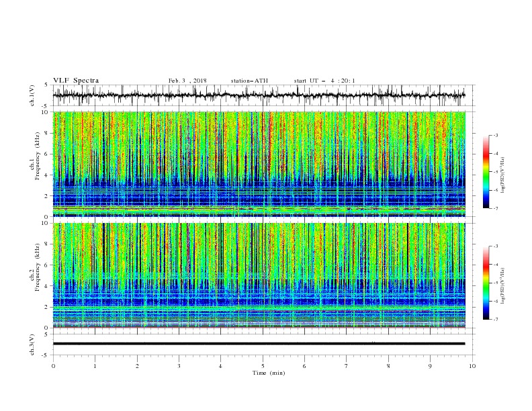
Task: Click the "Feb. 3 , 2018" date text
Action: pos(187,81)
